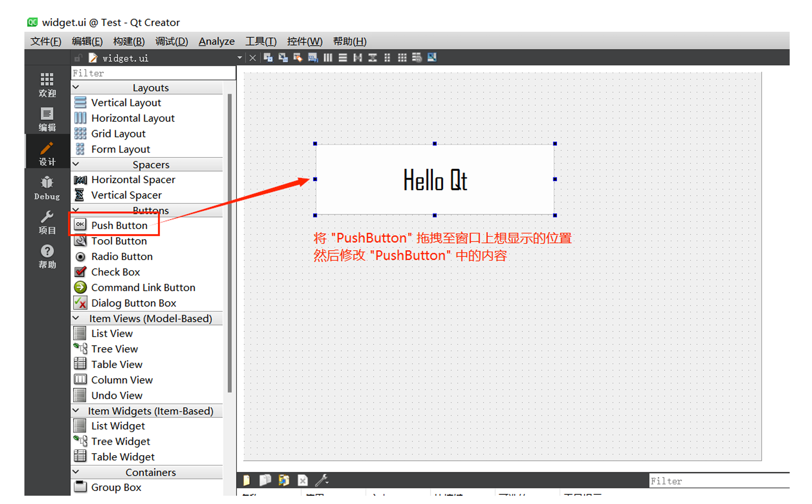This screenshot has height=504, width=812.
Task: Click Edit Widgets mode toolbar icon
Action: [x=268, y=58]
